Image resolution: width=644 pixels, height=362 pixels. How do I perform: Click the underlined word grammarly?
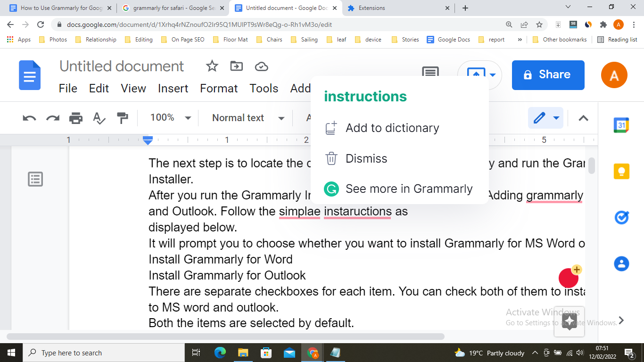coord(555,195)
